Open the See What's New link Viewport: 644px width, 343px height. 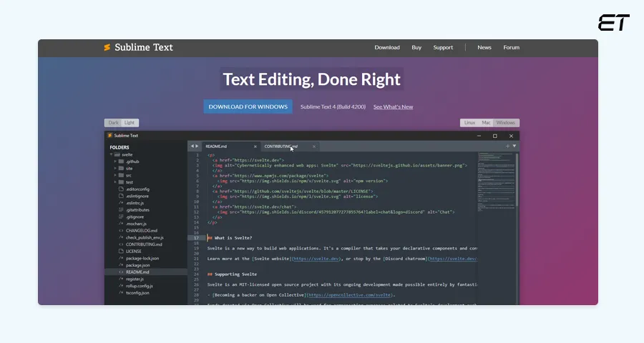[393, 106]
